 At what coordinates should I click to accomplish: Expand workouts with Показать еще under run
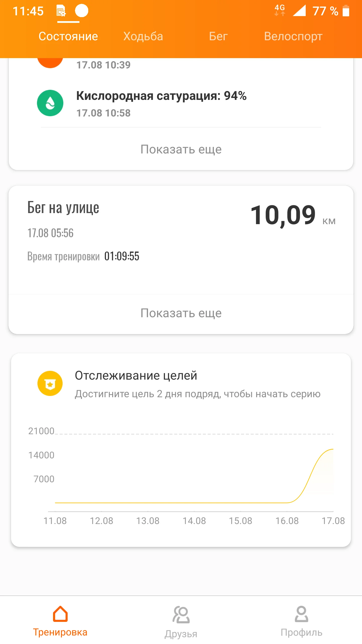point(181,313)
